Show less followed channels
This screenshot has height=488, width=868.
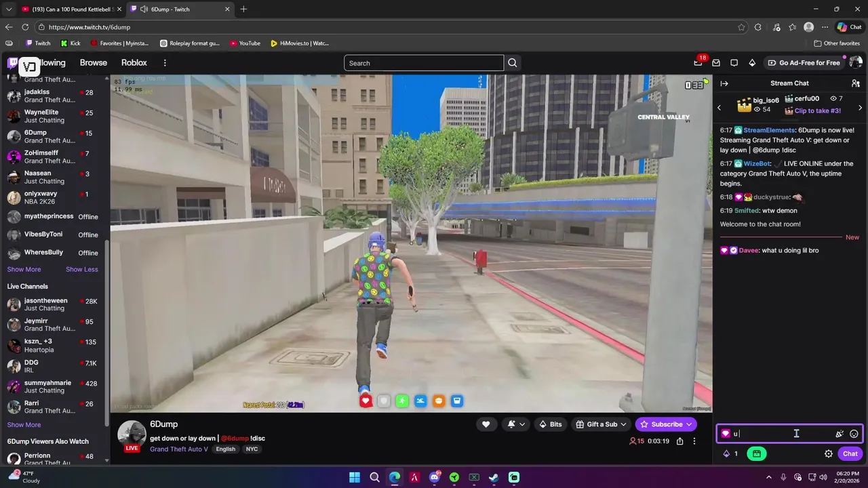pyautogui.click(x=81, y=269)
